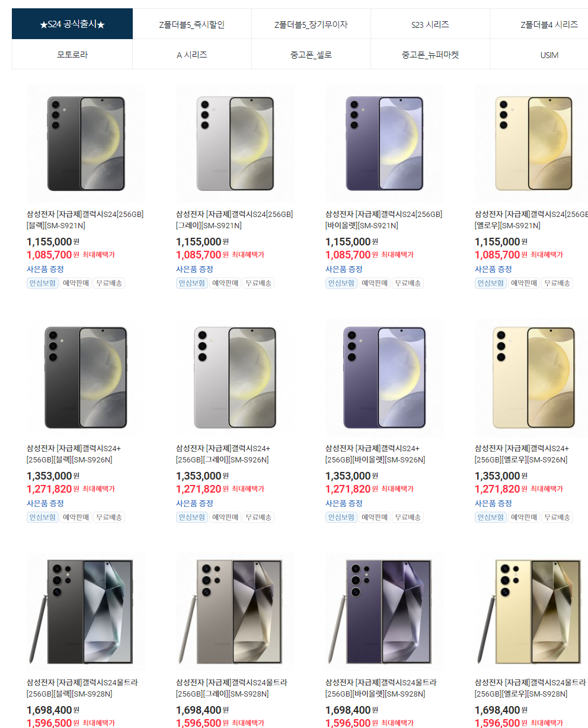The height and width of the screenshot is (728, 588).
Task: Click 예약판매 badge under violet S24
Action: [375, 283]
